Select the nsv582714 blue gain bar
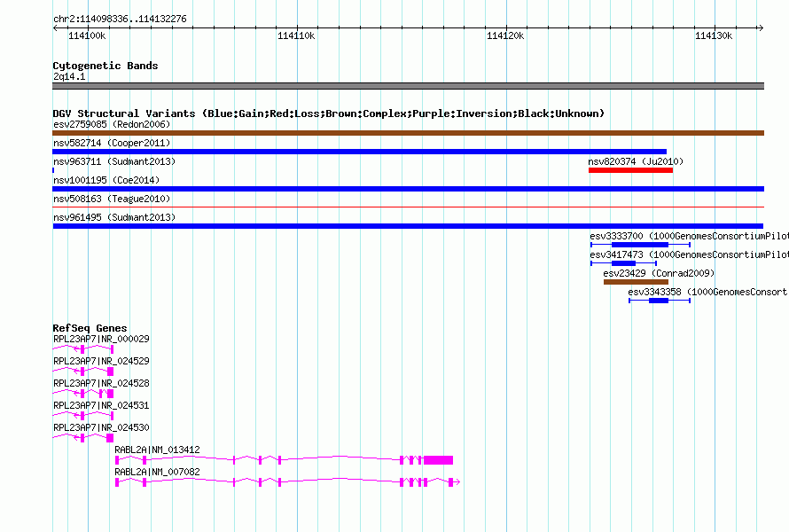Image resolution: width=789 pixels, height=532 pixels. pos(359,152)
